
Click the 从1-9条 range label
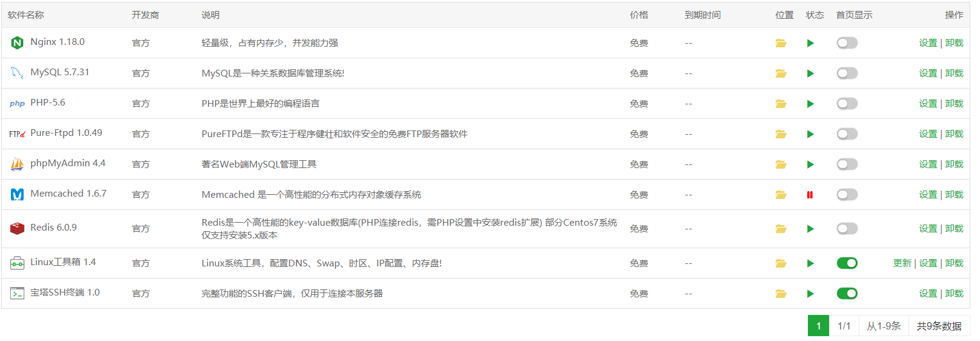[x=884, y=326]
